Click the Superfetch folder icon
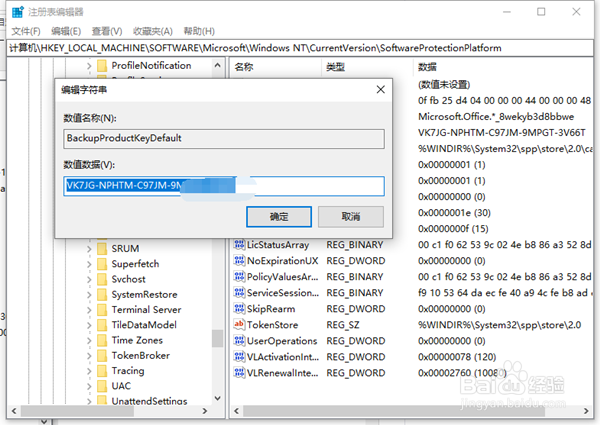The width and height of the screenshot is (600, 425). click(x=102, y=264)
